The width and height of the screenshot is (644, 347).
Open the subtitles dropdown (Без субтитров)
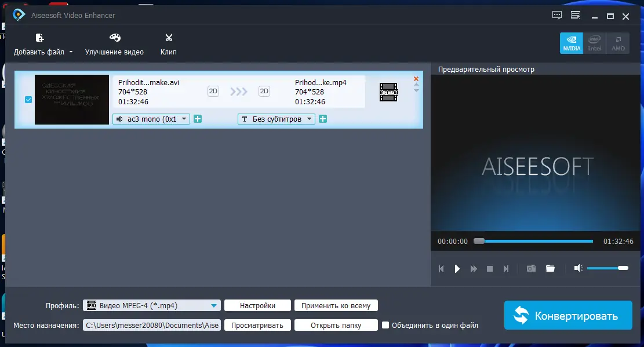pos(276,119)
